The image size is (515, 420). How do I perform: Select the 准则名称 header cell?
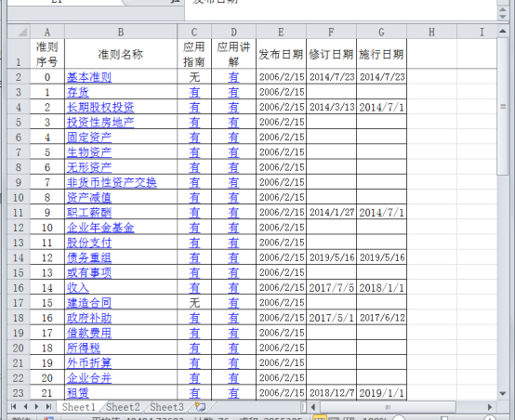point(121,54)
